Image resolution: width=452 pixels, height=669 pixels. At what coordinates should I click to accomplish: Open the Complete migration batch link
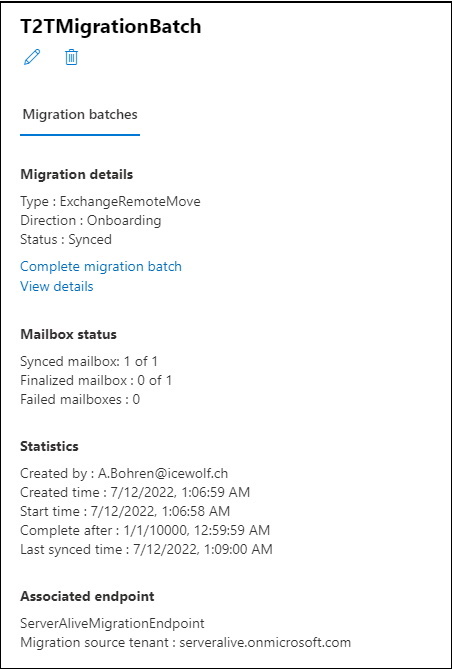click(x=101, y=266)
